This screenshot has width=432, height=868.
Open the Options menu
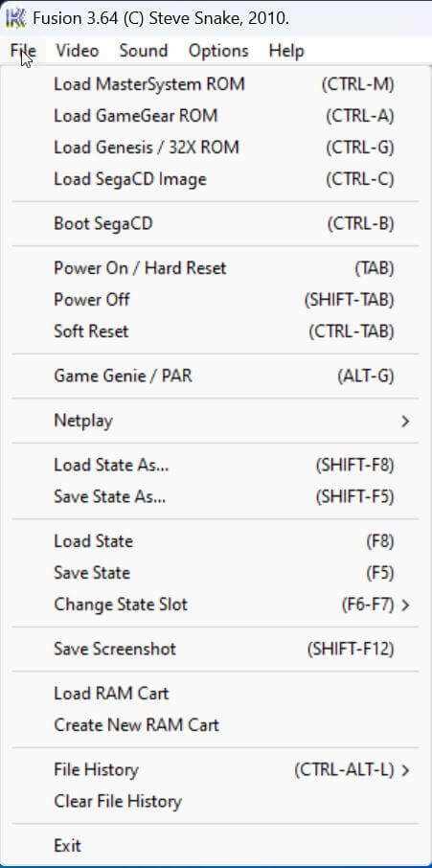pyautogui.click(x=218, y=51)
